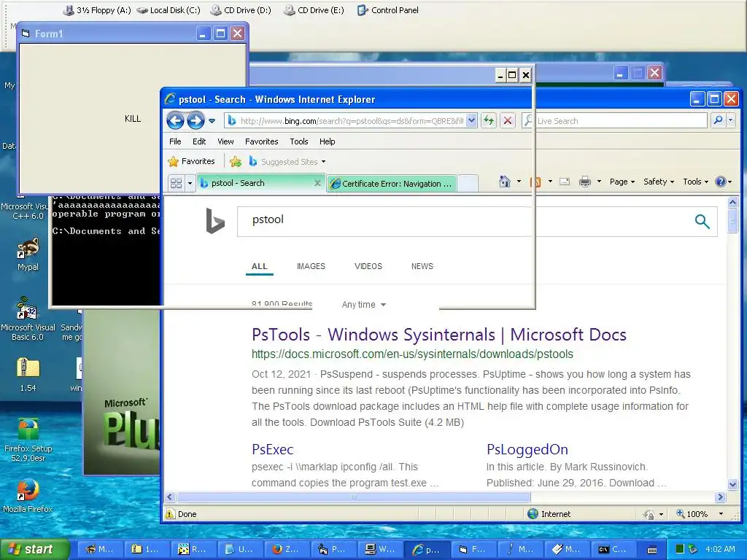
Task: Open the File menu in Internet Explorer
Action: coord(175,141)
